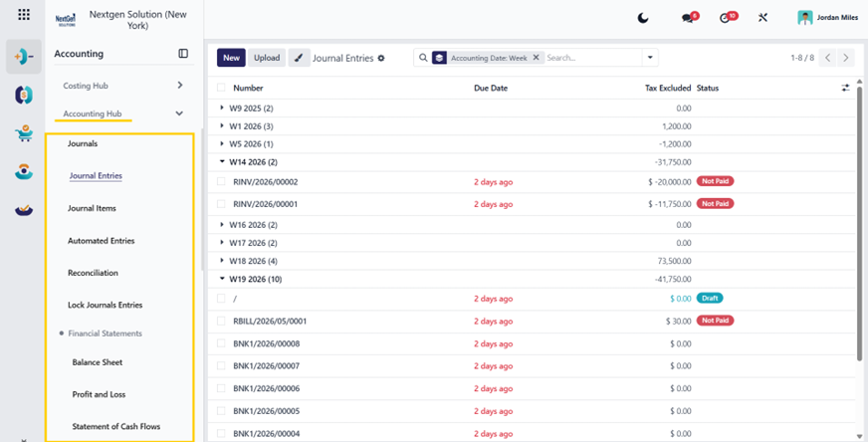Open the Journal Entries sidebar link
Viewport: 868px width, 442px height.
pos(96,175)
